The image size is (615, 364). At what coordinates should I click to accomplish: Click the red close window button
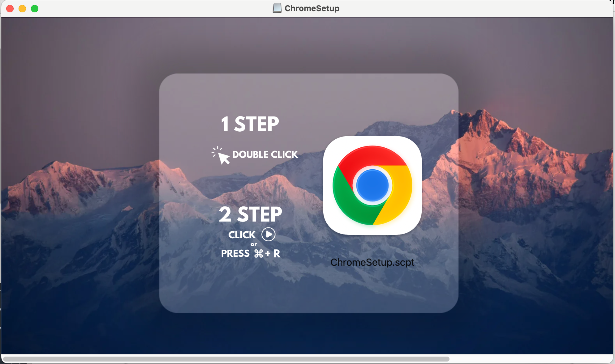click(x=10, y=9)
